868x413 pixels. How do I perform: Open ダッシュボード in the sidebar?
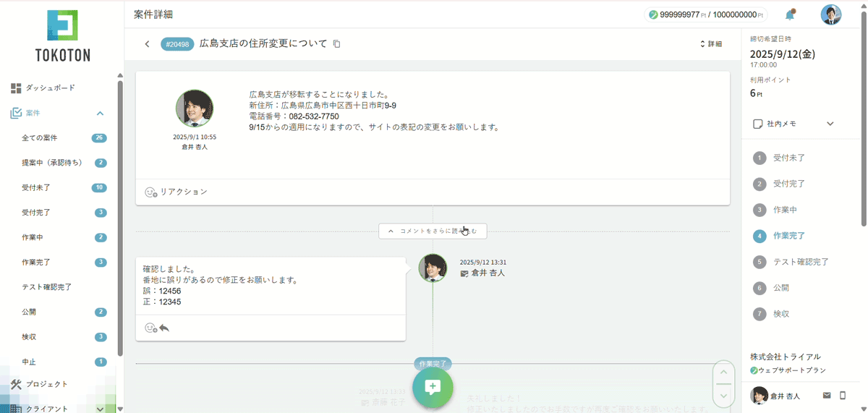pyautogui.click(x=50, y=88)
